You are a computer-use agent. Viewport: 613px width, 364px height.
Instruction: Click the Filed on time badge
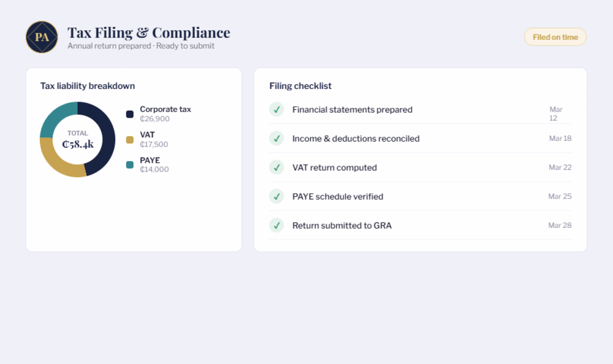[x=555, y=37]
